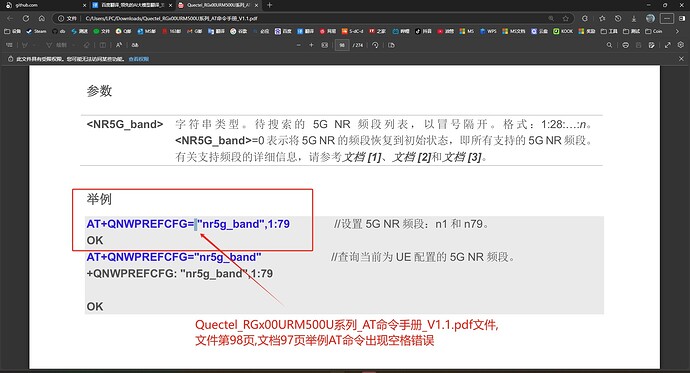Open the user profile avatar
Image resolution: width=690 pixels, height=373 pixels.
coord(650,18)
